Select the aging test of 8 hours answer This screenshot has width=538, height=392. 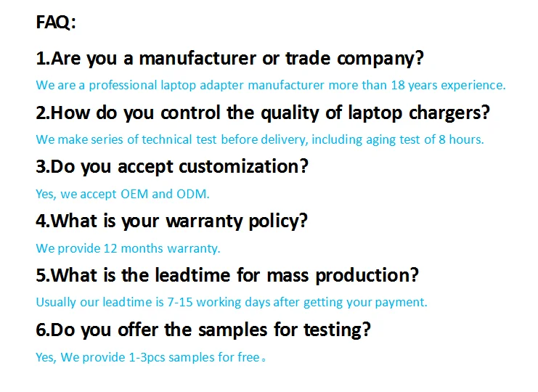click(260, 139)
